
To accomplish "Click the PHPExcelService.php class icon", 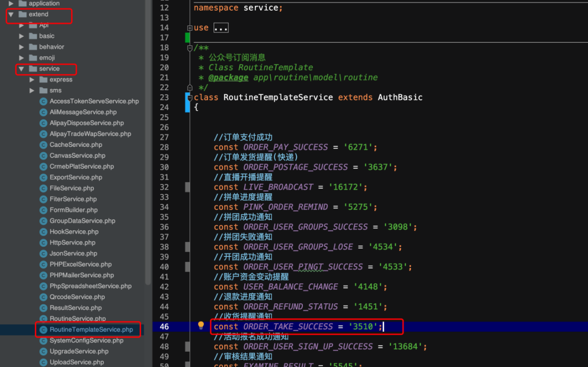I will coord(43,264).
